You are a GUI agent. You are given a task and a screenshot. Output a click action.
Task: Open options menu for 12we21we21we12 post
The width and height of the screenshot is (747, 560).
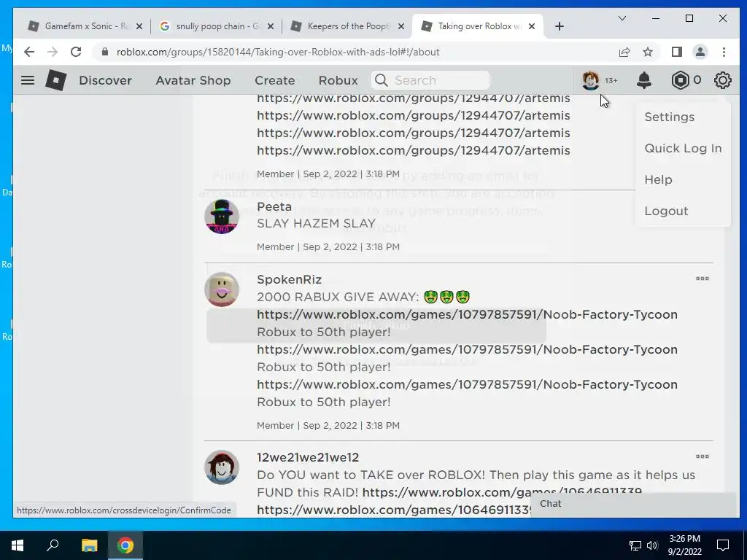click(x=703, y=456)
